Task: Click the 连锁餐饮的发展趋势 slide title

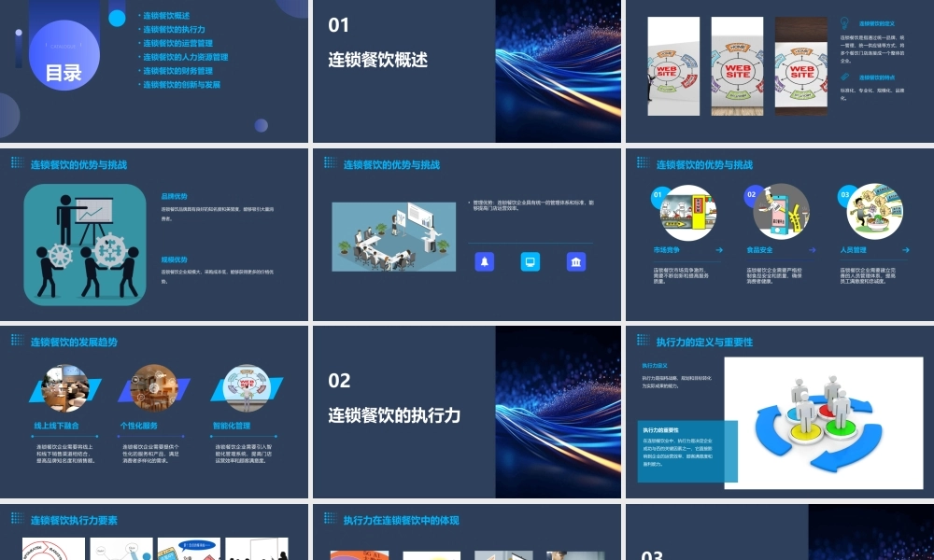Action: coord(74,343)
